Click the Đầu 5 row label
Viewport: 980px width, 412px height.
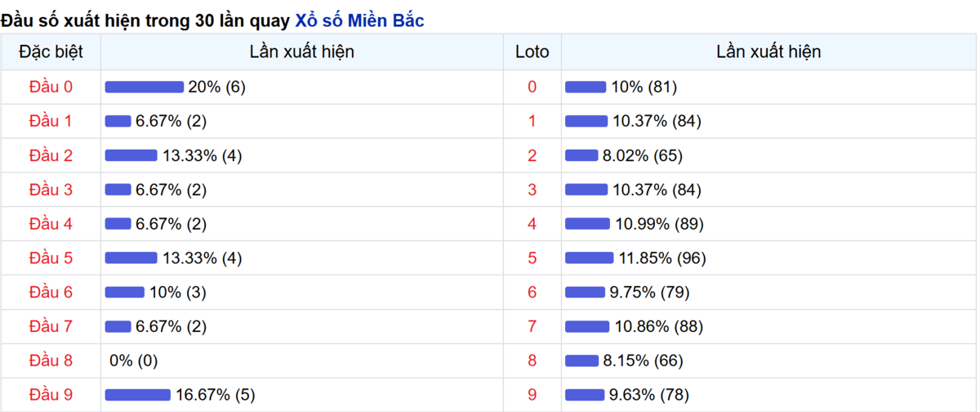[51, 258]
